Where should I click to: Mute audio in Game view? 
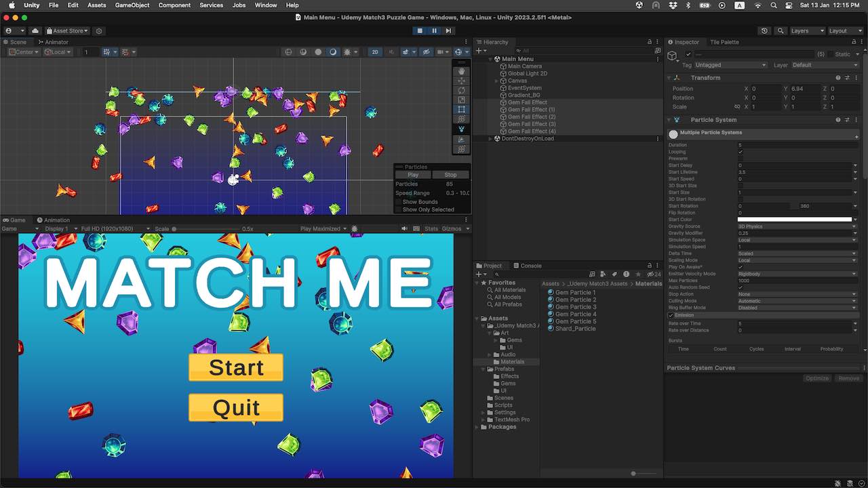tap(405, 229)
